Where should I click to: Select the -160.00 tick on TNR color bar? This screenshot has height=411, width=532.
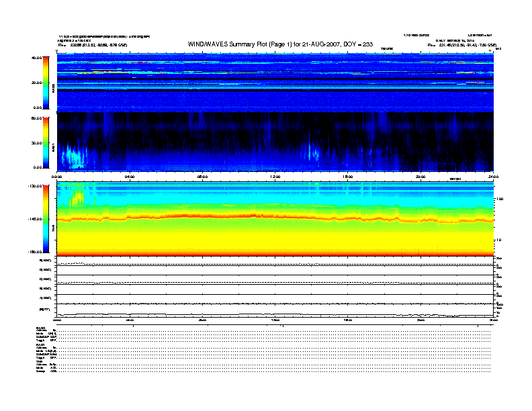click(x=35, y=252)
